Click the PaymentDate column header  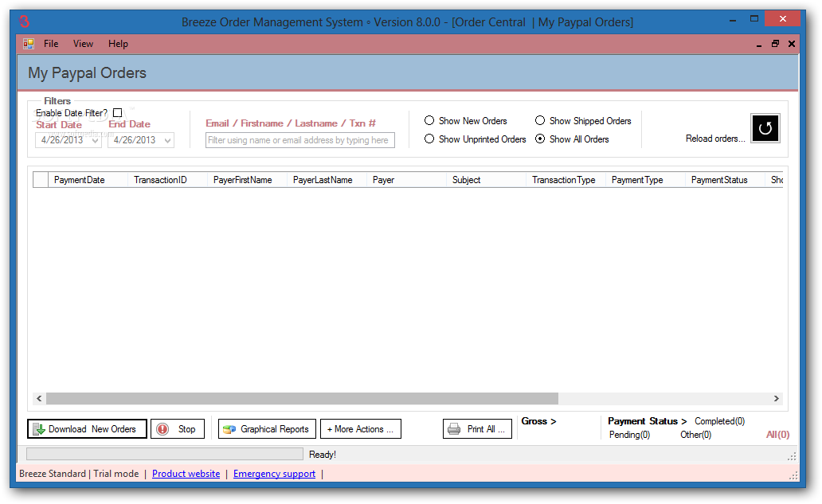(x=88, y=180)
